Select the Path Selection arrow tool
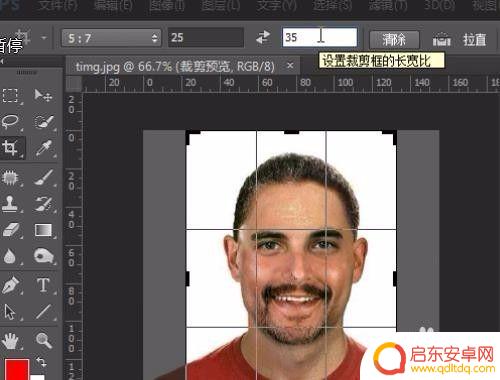500x380 pixels. pyautogui.click(x=10, y=312)
